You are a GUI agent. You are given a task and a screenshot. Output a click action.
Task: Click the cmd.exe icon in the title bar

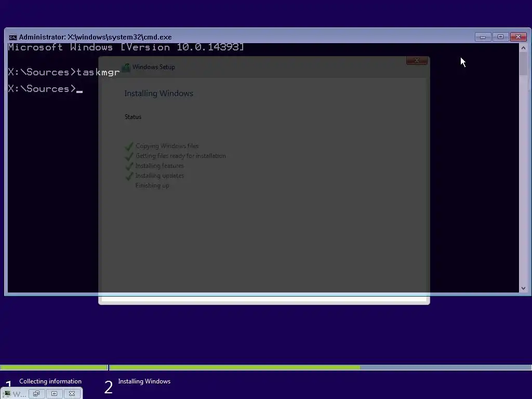pos(13,37)
